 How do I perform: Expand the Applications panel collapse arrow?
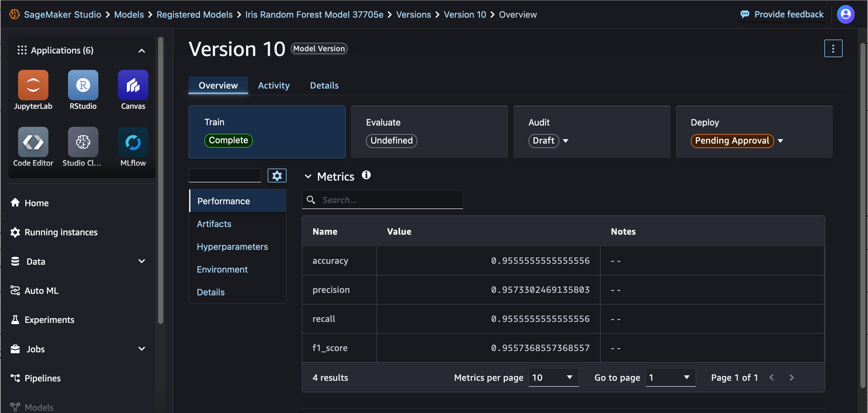tap(142, 50)
